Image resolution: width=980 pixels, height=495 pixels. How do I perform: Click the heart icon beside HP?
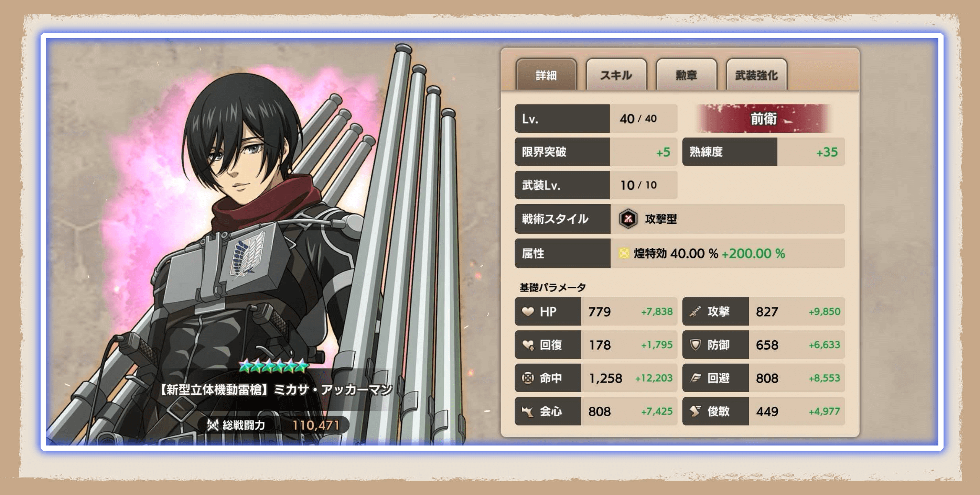[x=527, y=311]
